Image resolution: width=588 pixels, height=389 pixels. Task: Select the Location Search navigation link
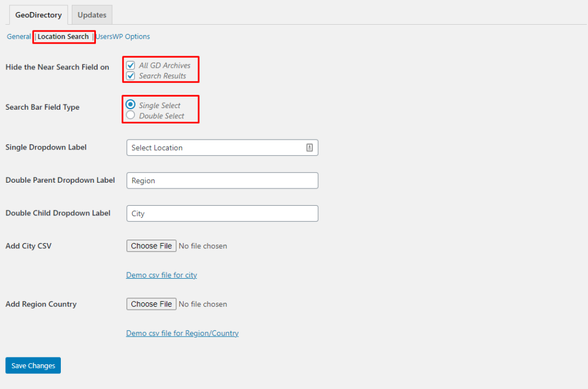63,36
